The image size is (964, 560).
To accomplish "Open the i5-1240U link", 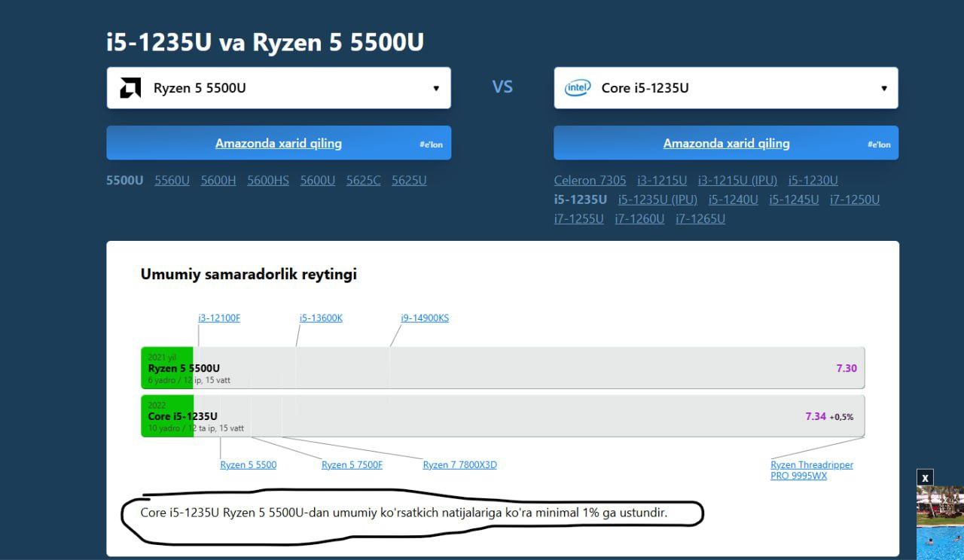I will tap(734, 199).
